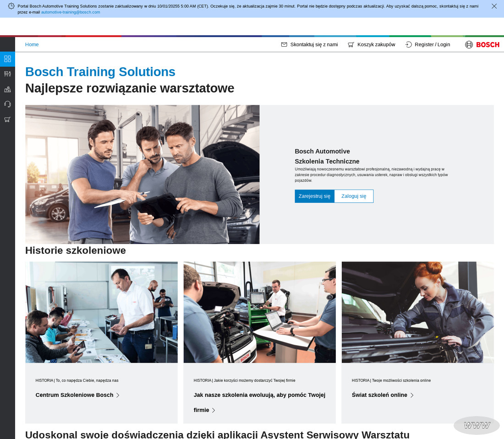Click the Historie szkoleniowe heading
Screen dimensions: 504x439
[x=76, y=250]
